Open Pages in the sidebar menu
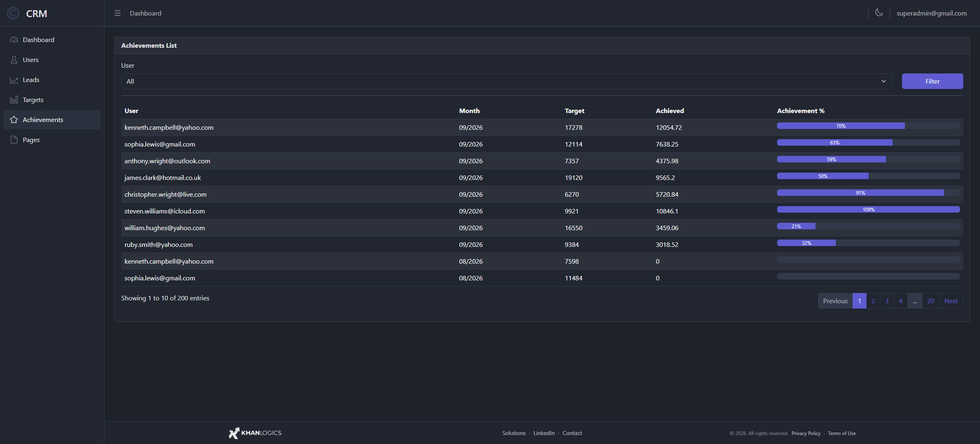Viewport: 980px width, 444px height. [x=52, y=140]
